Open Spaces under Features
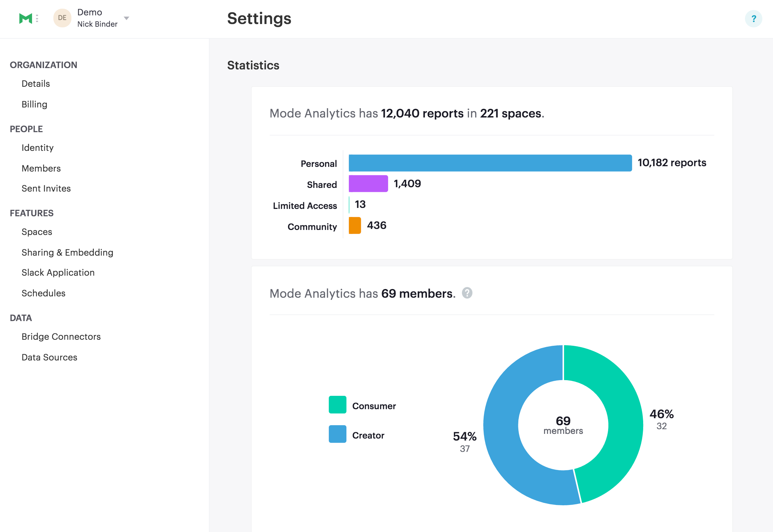This screenshot has height=532, width=773. pyautogui.click(x=37, y=232)
